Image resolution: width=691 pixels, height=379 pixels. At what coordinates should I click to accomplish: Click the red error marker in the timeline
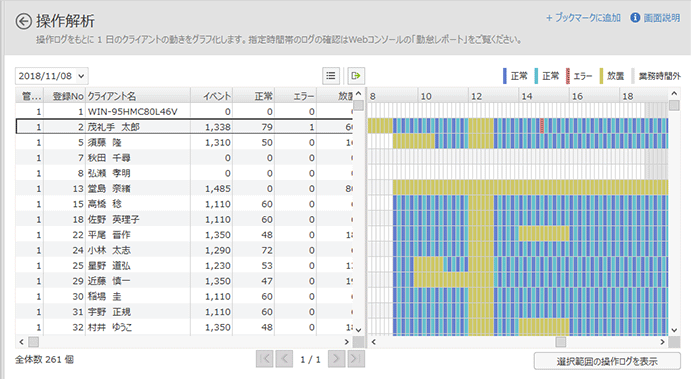coord(542,126)
